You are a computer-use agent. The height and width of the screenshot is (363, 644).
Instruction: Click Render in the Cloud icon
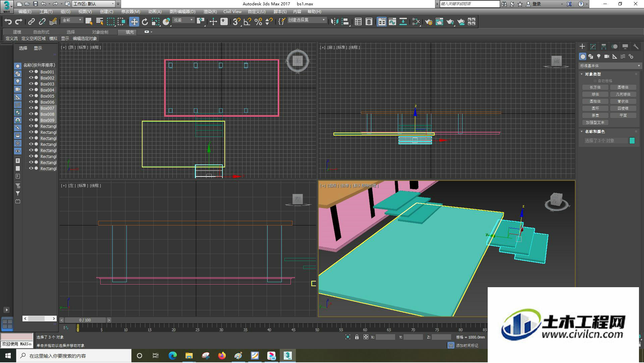(x=461, y=22)
